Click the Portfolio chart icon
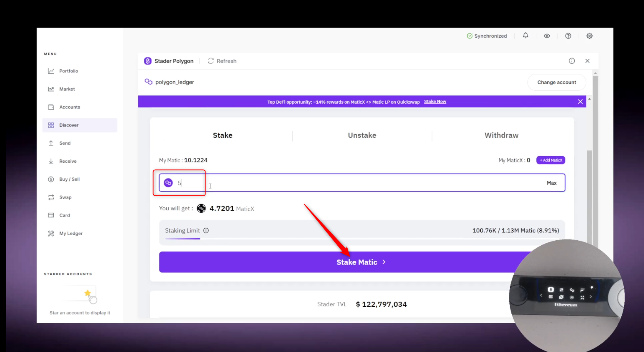This screenshot has width=644, height=352. [x=51, y=71]
